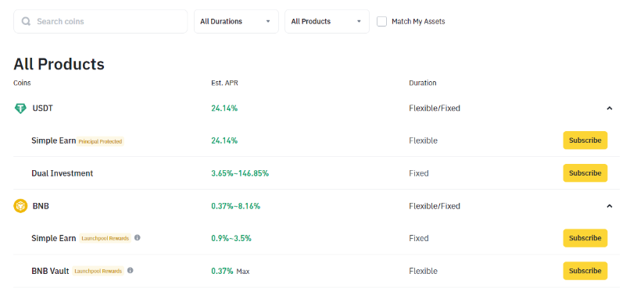Collapse the USDT product row
This screenshot has width=644, height=295.
[x=610, y=108]
